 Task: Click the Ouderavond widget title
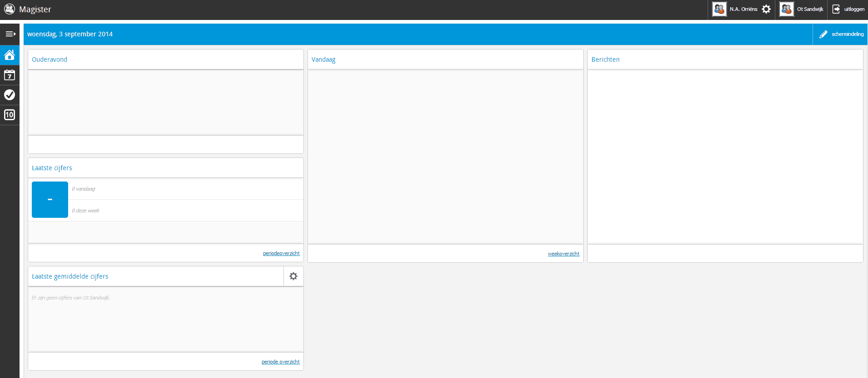click(50, 59)
